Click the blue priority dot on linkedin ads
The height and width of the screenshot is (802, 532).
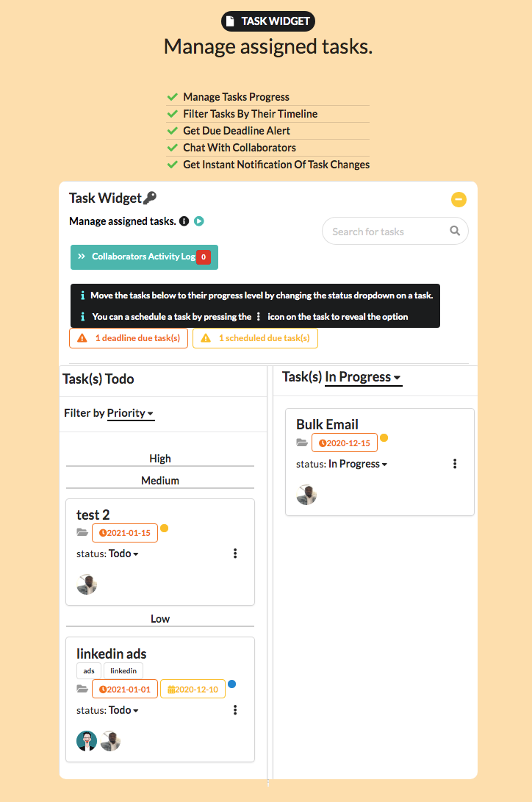click(x=231, y=684)
